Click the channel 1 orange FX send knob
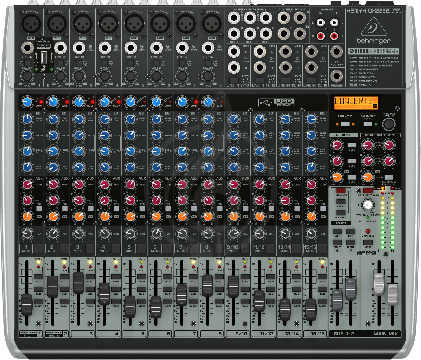421x360 pixels. (27, 217)
